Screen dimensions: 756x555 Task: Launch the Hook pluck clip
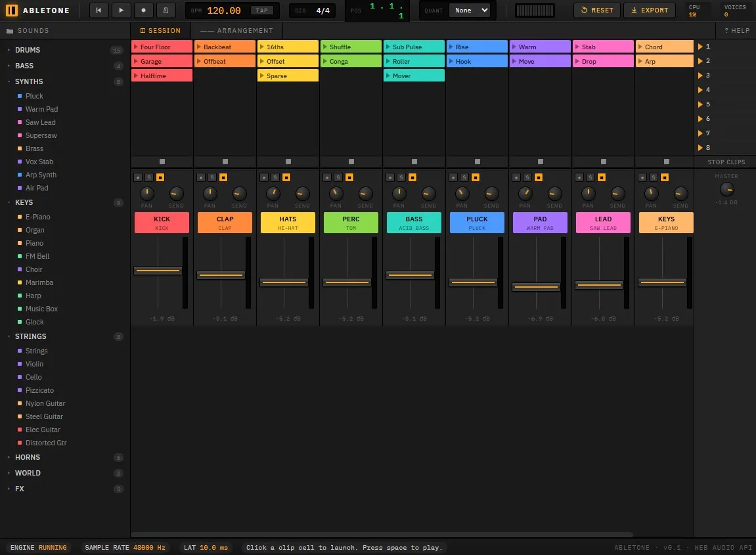pos(478,61)
